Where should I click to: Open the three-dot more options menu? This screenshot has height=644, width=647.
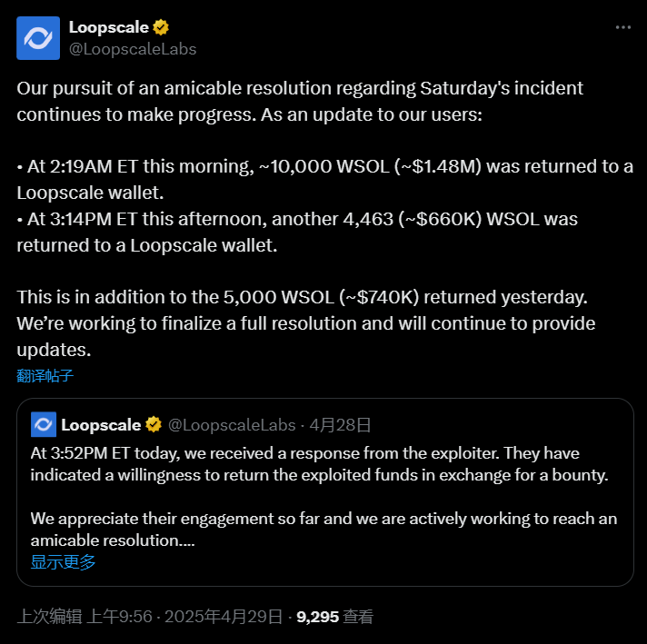point(622,27)
